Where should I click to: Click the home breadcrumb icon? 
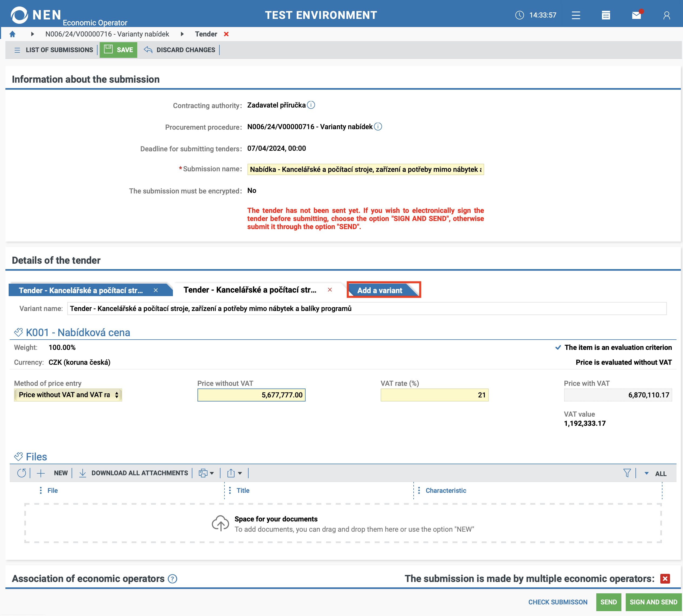(x=12, y=34)
